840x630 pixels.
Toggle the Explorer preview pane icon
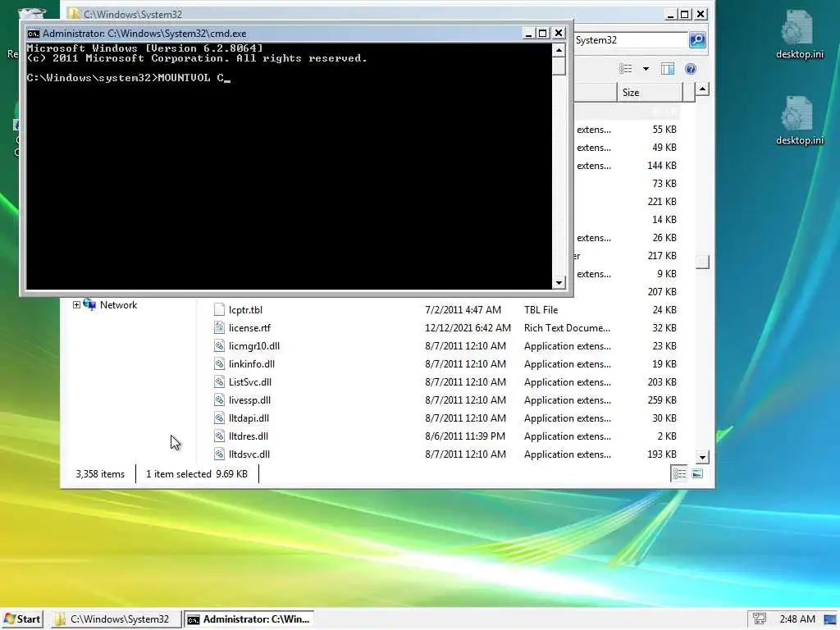click(668, 69)
